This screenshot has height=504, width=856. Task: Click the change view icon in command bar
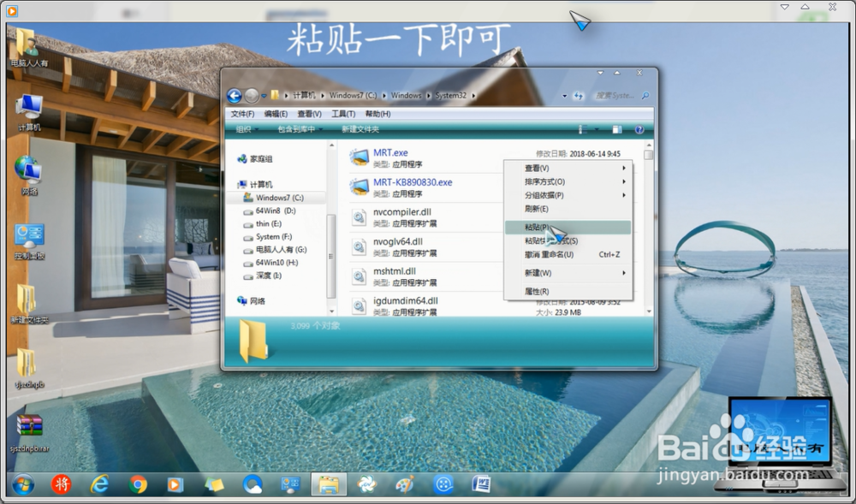[584, 130]
